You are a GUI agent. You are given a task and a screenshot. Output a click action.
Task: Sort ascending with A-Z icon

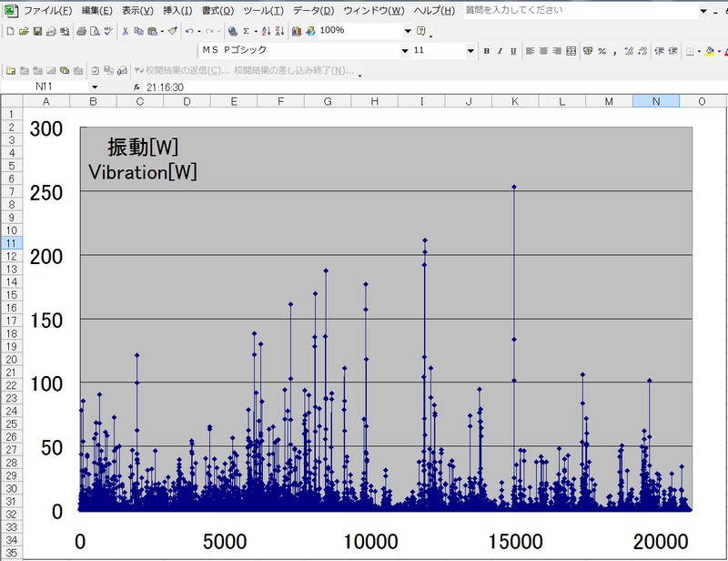[x=266, y=31]
